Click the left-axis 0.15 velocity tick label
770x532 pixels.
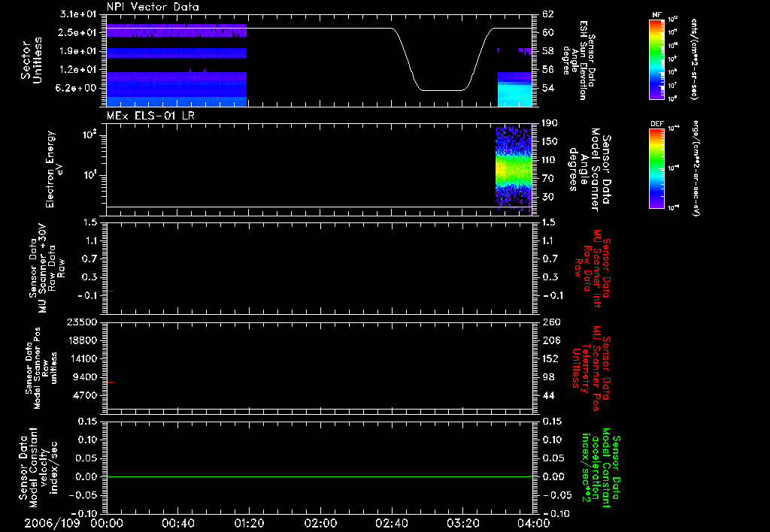coord(87,421)
